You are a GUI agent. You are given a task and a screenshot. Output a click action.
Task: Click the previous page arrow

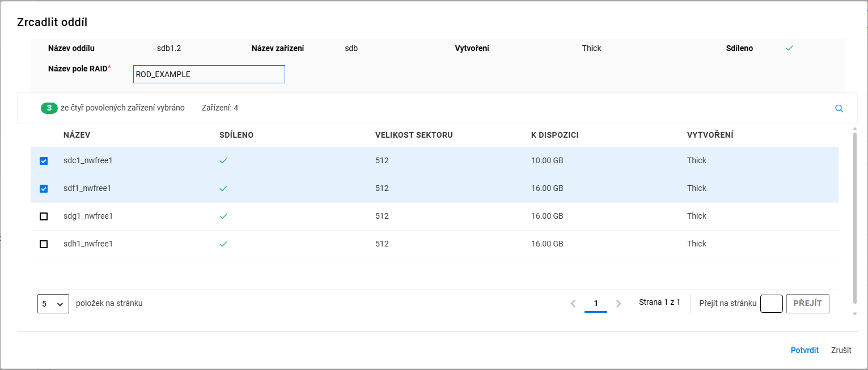click(x=573, y=304)
